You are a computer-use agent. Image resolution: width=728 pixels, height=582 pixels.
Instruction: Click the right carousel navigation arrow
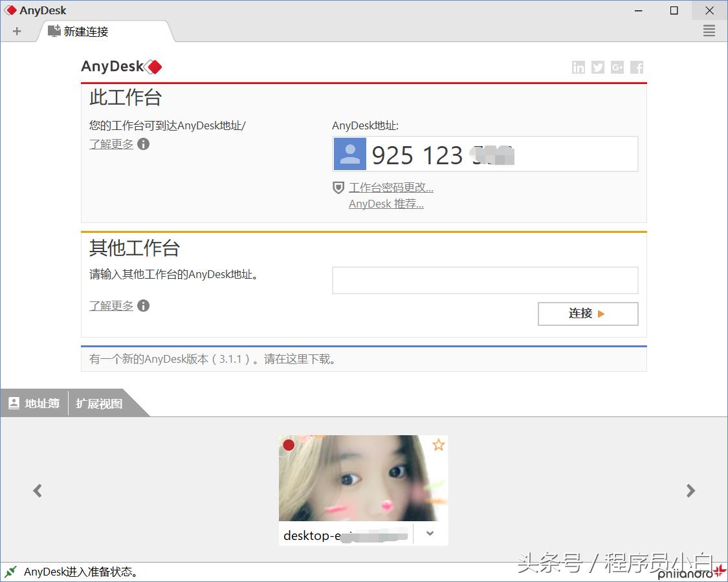pos(690,490)
